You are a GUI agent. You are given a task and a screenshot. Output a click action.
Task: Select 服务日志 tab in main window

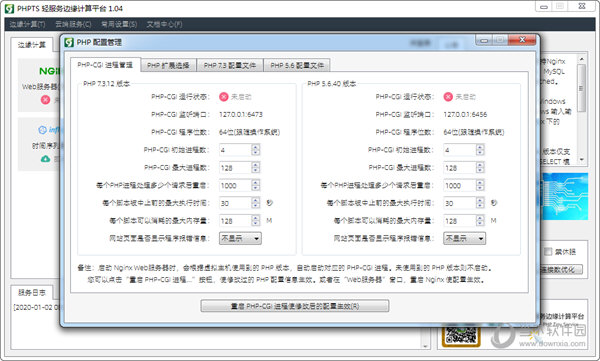(x=32, y=292)
